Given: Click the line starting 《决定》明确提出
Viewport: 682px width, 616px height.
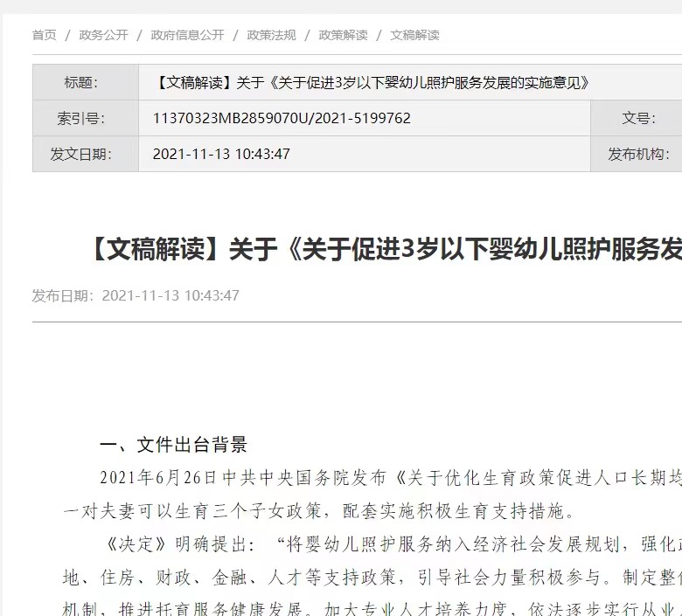Looking at the screenshot, I should [390, 545].
